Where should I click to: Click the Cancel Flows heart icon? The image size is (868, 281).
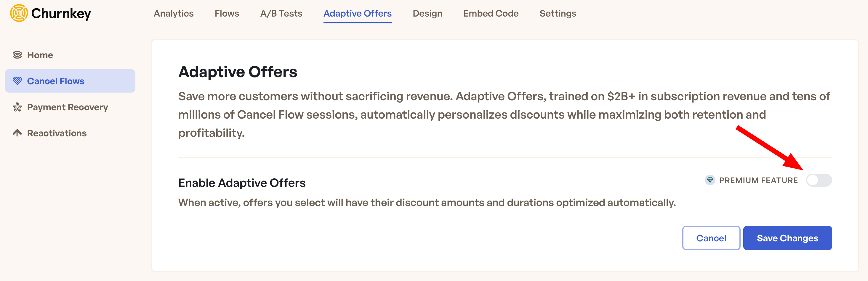tap(17, 80)
